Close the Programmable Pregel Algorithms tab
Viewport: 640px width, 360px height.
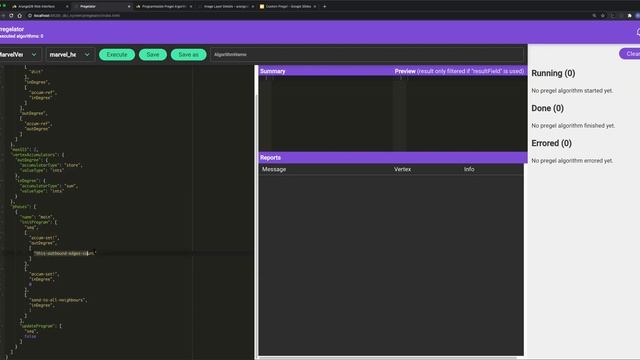coord(191,7)
